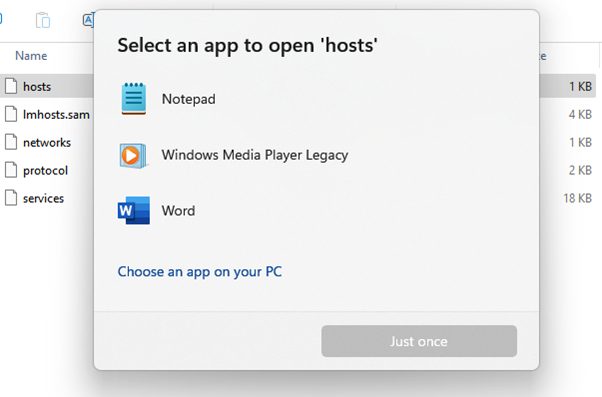Click the 18 KB size of services
Viewport: 602px width, 397px height.
pyautogui.click(x=577, y=198)
